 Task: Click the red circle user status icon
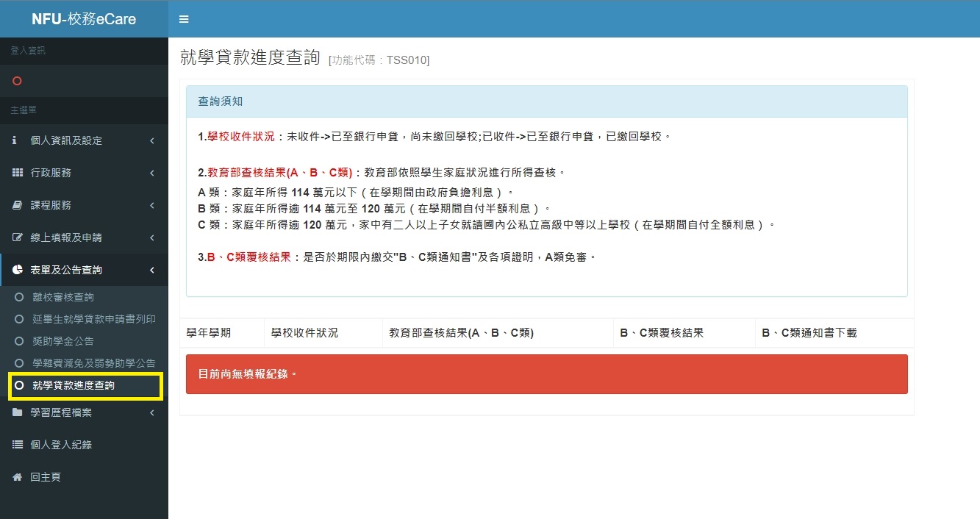(17, 81)
